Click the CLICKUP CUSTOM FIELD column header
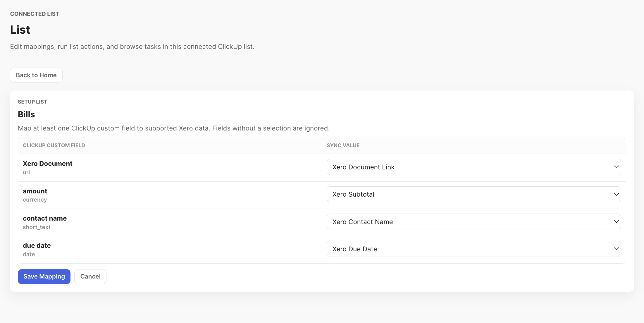644x323 pixels. [54, 145]
